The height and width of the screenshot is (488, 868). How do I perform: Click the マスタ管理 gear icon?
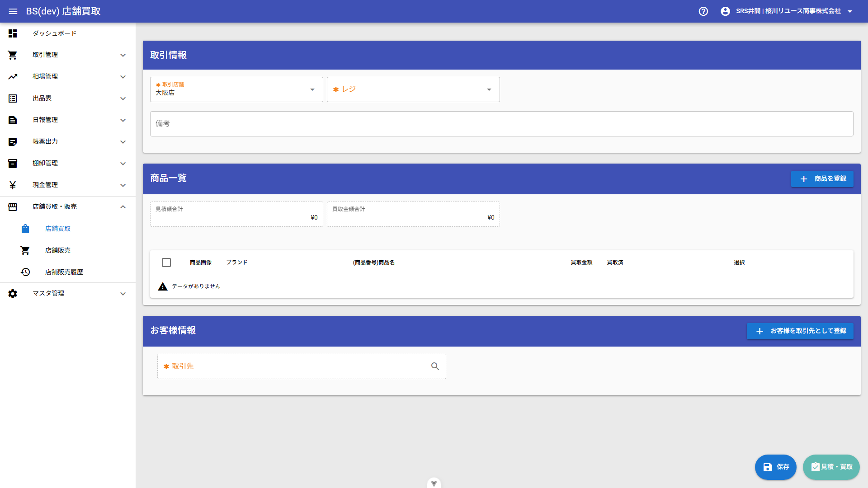pyautogui.click(x=13, y=294)
